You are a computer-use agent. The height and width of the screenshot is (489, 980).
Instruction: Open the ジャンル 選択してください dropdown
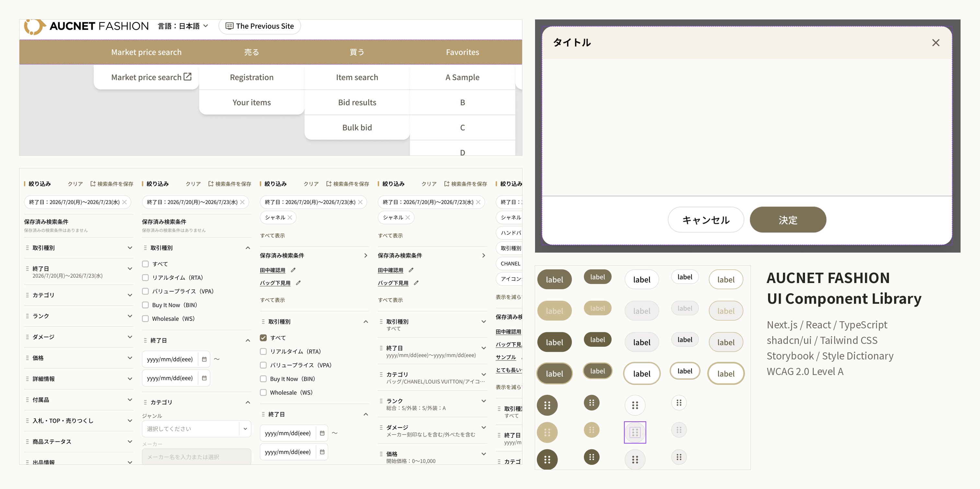196,428
